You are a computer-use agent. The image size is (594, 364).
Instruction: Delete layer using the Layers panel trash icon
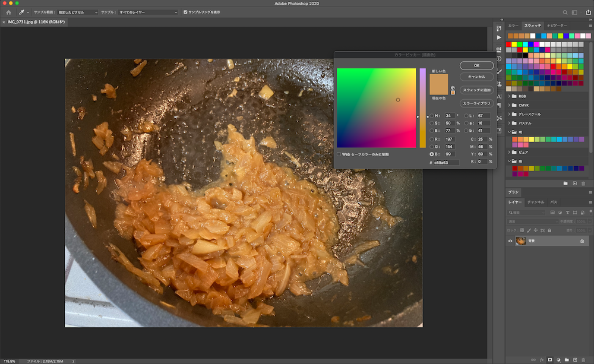click(x=583, y=360)
